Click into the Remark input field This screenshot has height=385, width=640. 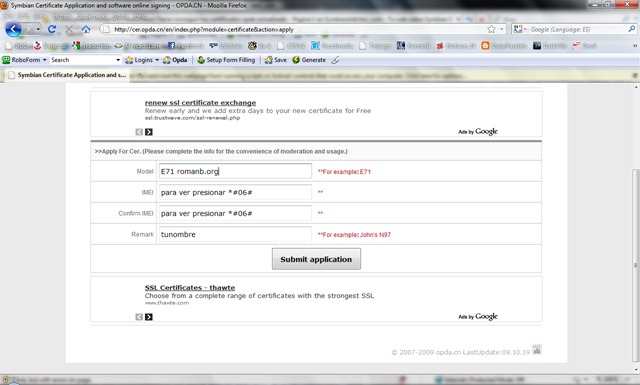point(235,234)
